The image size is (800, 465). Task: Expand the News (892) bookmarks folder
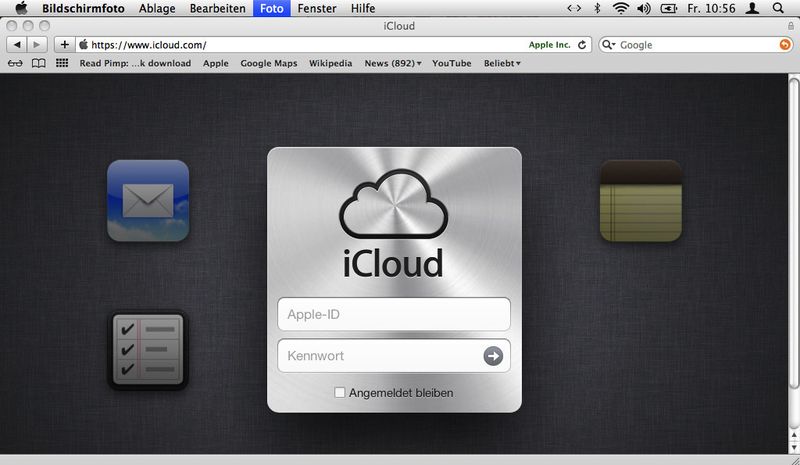(393, 63)
